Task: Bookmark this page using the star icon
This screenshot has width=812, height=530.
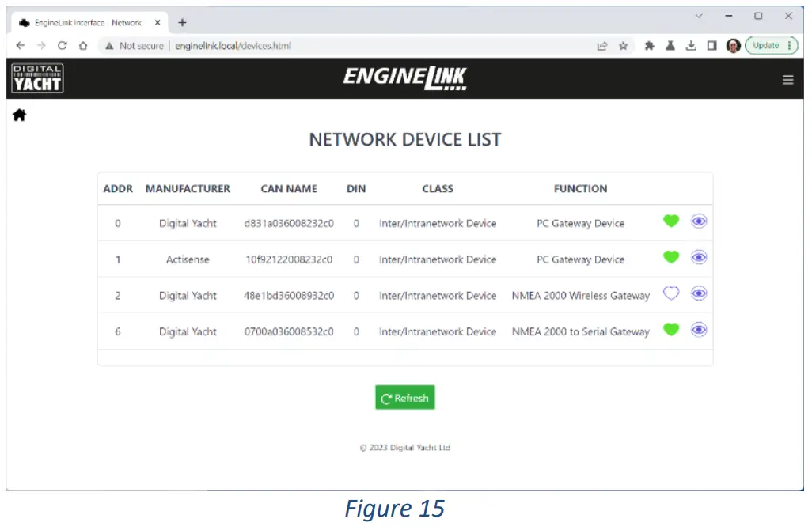Action: [624, 45]
